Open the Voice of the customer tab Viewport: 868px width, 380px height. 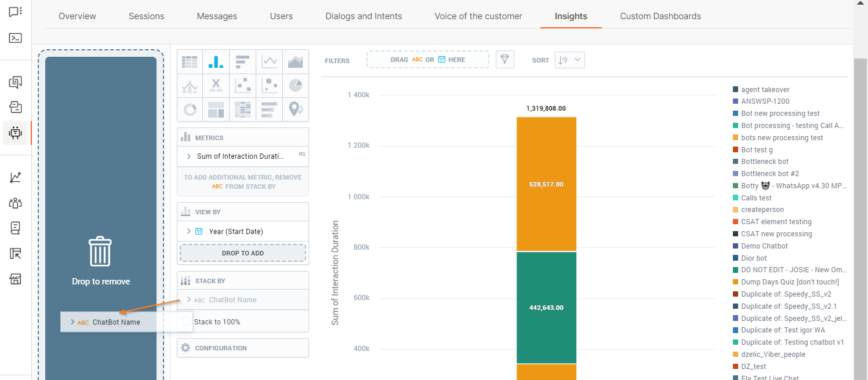478,16
